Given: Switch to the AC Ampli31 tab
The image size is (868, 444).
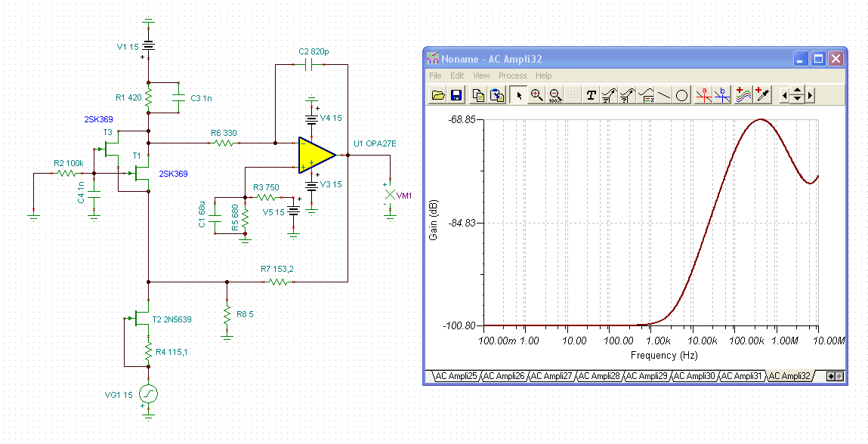Looking at the screenshot, I should [742, 376].
